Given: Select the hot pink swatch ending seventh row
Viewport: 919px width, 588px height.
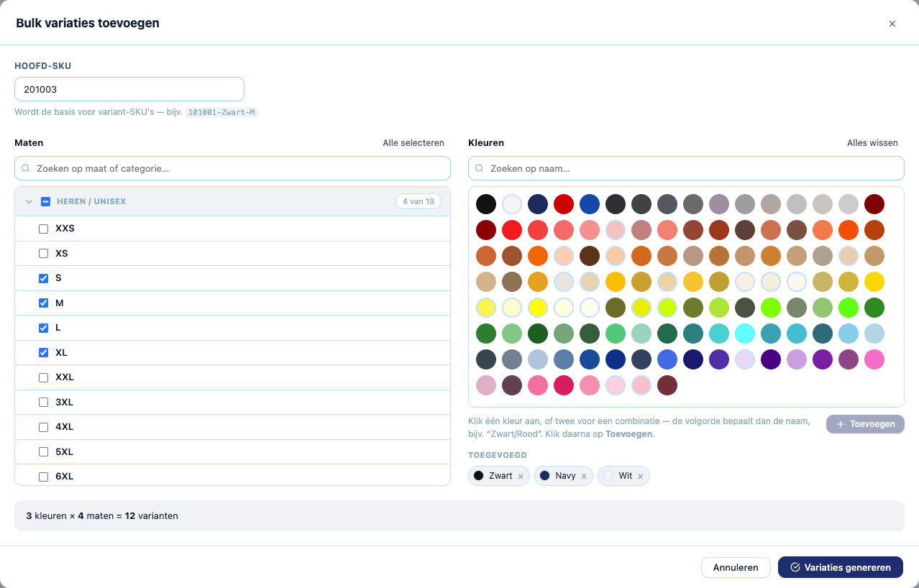Looking at the screenshot, I should click(x=874, y=359).
